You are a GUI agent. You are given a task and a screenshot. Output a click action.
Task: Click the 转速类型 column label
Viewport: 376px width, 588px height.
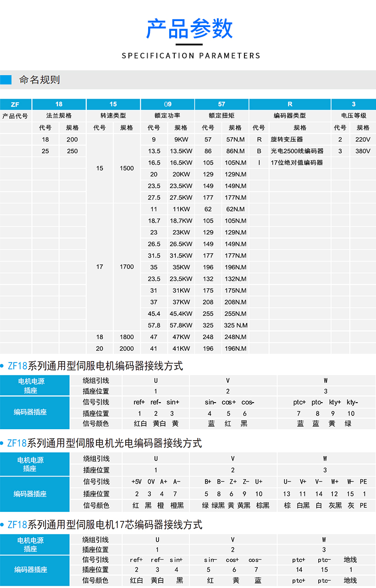(x=113, y=116)
